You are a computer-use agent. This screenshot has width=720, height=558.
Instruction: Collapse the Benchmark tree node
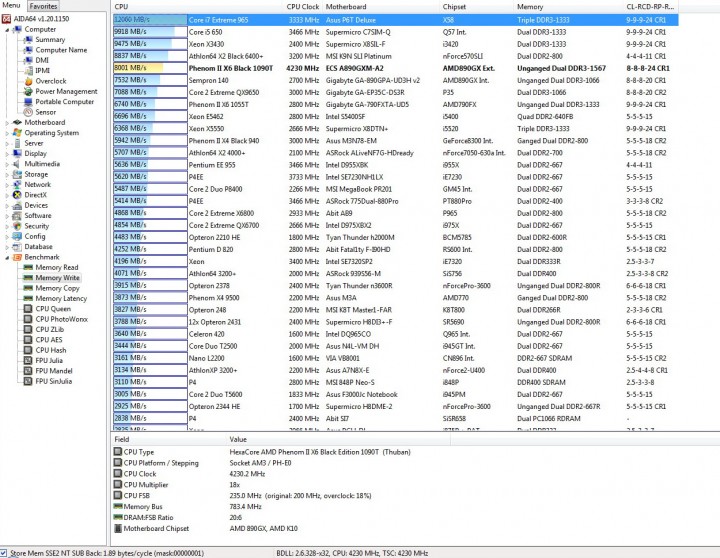pos(7,258)
